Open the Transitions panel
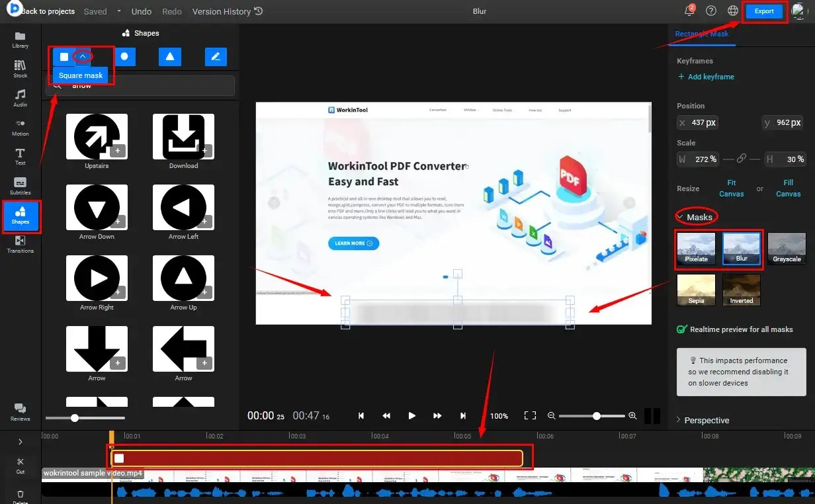This screenshot has height=504, width=815. coord(20,246)
